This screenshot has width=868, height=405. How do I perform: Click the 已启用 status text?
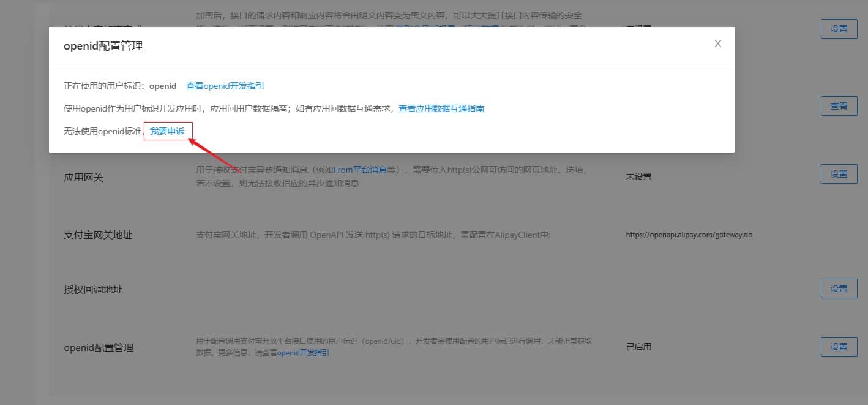(638, 347)
